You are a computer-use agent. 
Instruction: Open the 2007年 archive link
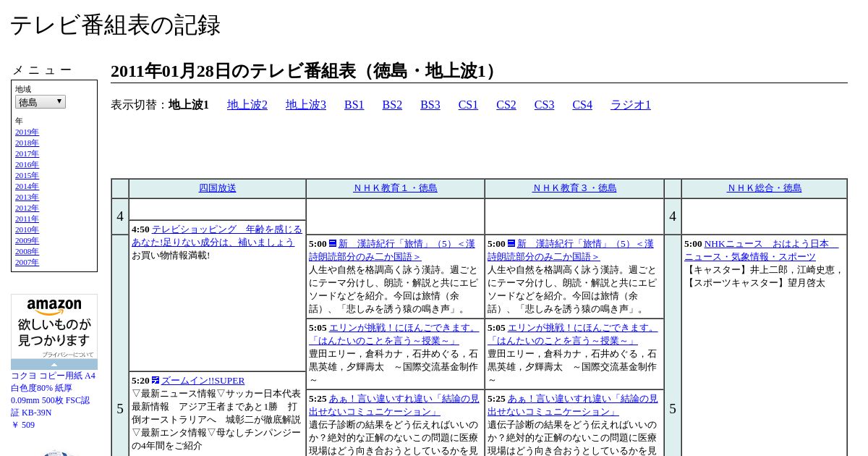click(x=27, y=263)
